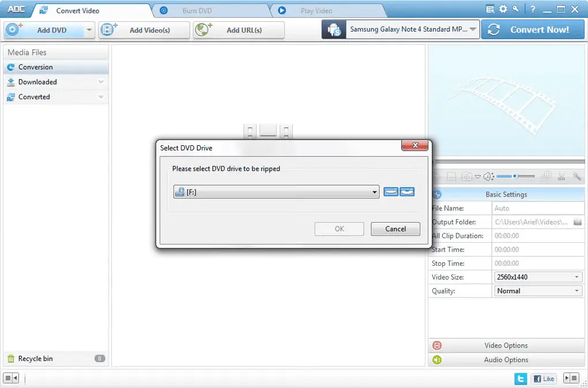Click the Start Time 00:00:00 field
The width and height of the screenshot is (588, 388).
pyautogui.click(x=538, y=250)
